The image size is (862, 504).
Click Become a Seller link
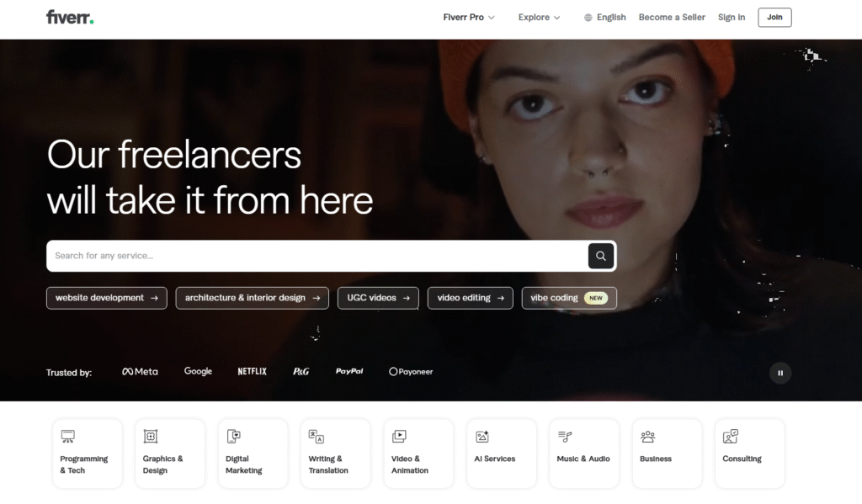[x=672, y=18]
